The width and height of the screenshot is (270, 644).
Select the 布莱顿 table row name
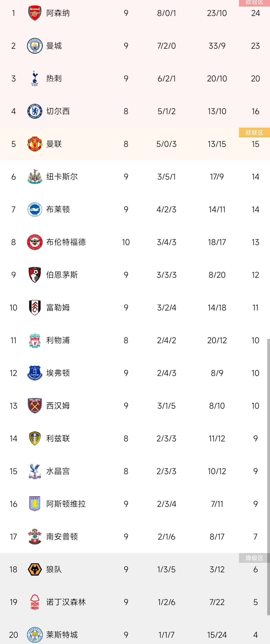[x=58, y=209]
